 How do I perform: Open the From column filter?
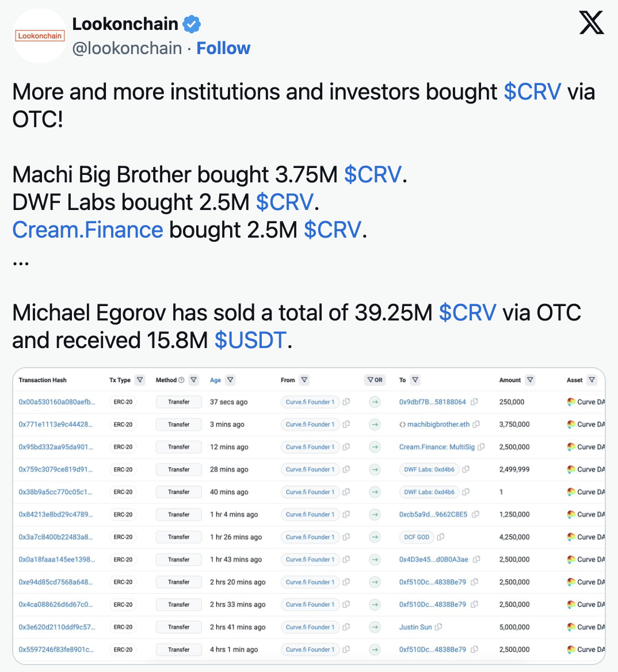pos(304,380)
